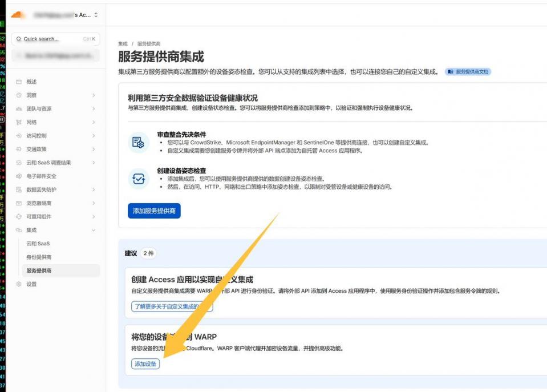Viewport: 547px width, 392px height.
Task: Expand the 访问控制 menu chevron
Action: (x=94, y=136)
